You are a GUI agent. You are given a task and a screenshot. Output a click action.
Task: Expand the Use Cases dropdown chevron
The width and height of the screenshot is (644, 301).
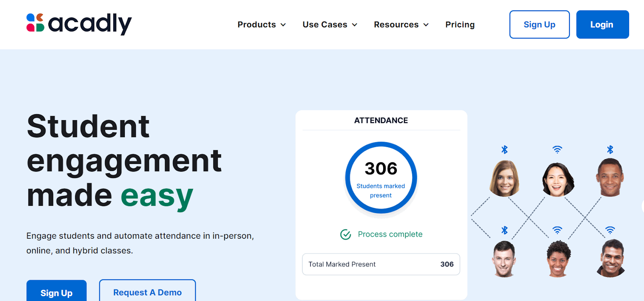coord(355,25)
